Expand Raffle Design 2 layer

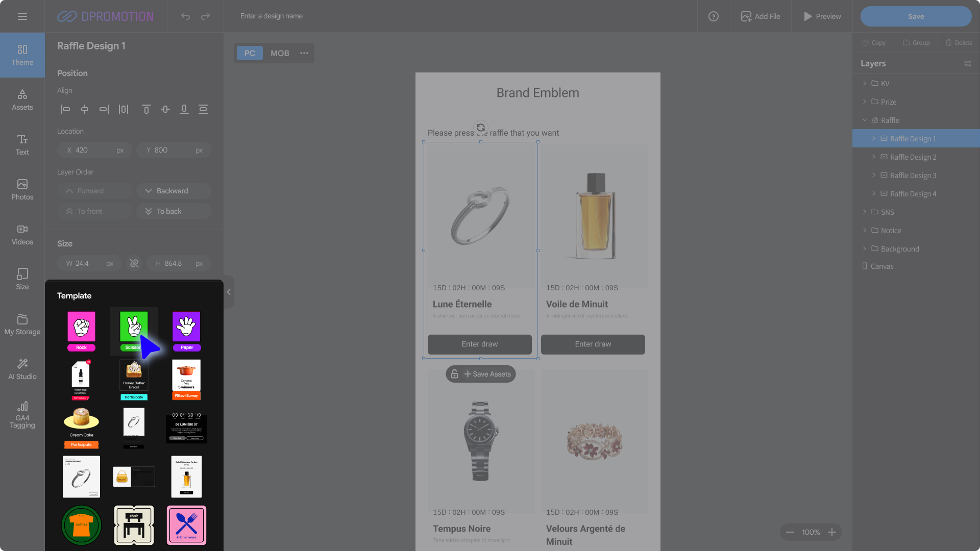point(873,157)
